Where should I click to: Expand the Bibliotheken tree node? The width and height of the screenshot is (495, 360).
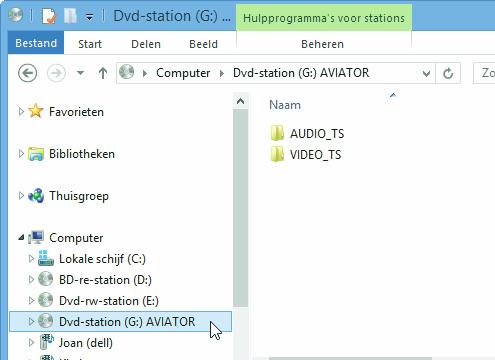pos(21,154)
